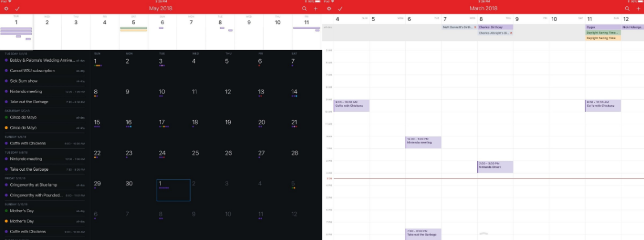Add new event with plus in May 2018 window
This screenshot has width=644, height=240.
point(315,9)
